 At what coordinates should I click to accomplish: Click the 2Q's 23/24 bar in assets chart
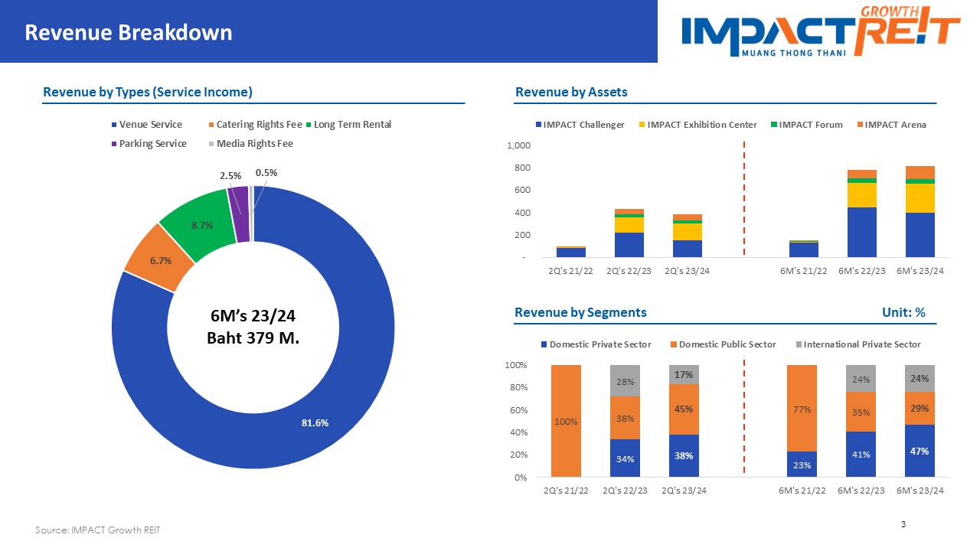pos(688,236)
